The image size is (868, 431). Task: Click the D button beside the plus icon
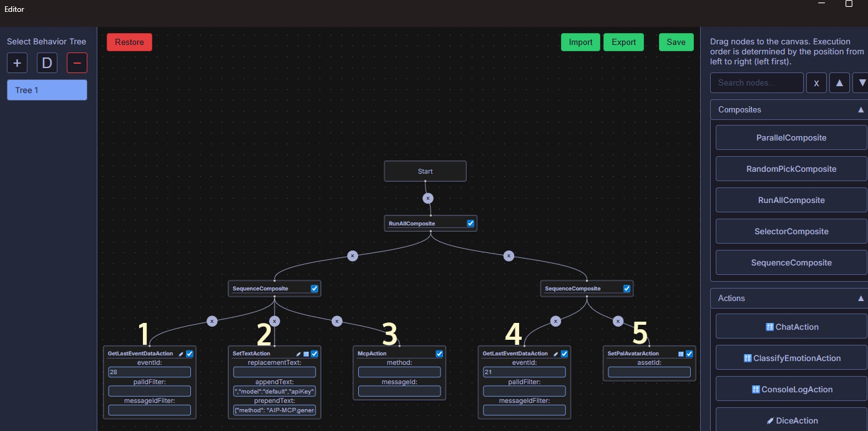[x=47, y=63]
